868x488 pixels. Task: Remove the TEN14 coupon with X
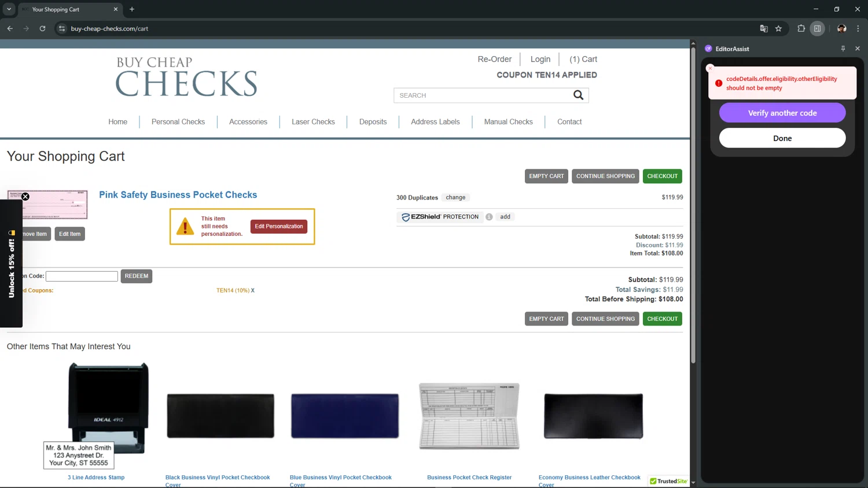click(x=252, y=290)
